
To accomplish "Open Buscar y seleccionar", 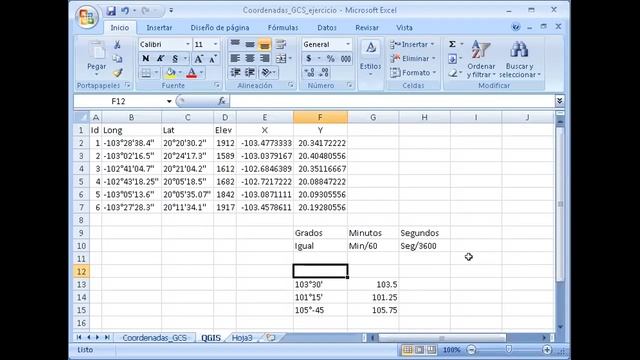I will 520,59.
